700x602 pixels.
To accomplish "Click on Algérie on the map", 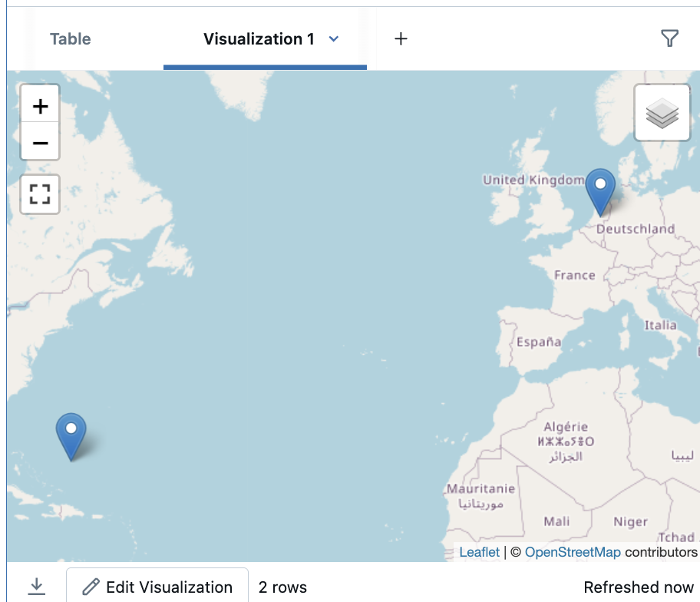I will coord(566,427).
